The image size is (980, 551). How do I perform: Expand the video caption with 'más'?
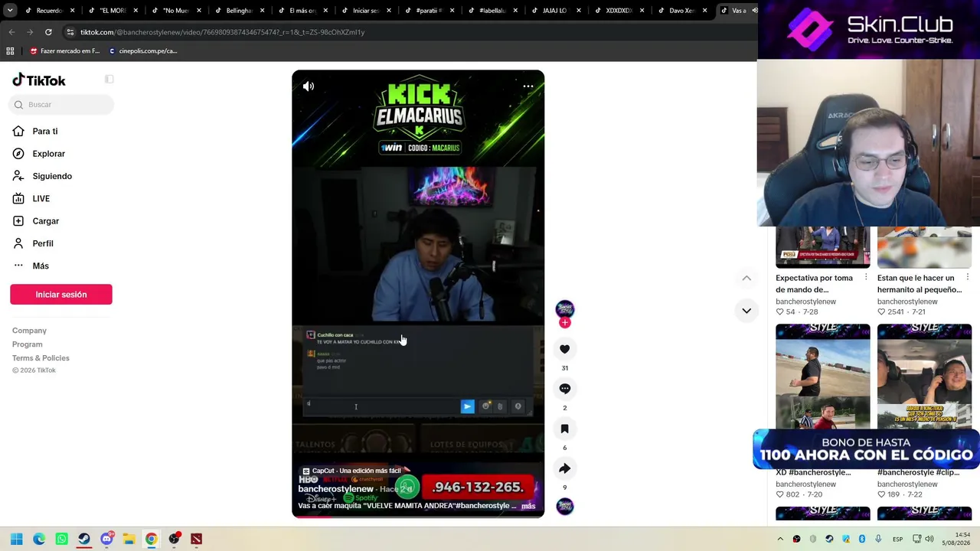point(528,506)
